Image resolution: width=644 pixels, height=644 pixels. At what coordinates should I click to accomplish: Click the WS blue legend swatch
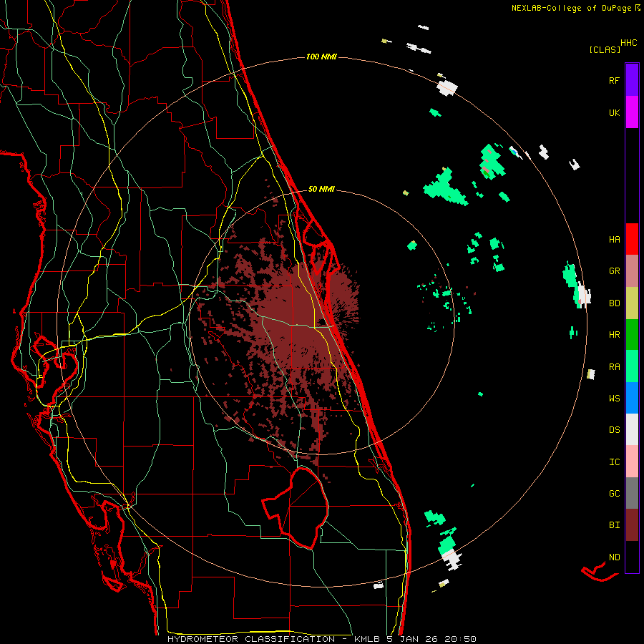pos(632,398)
